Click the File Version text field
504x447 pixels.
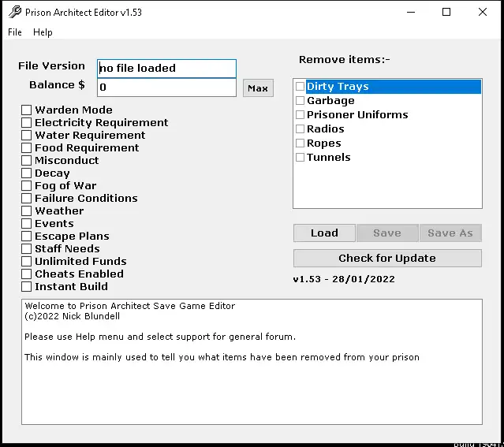(x=166, y=68)
